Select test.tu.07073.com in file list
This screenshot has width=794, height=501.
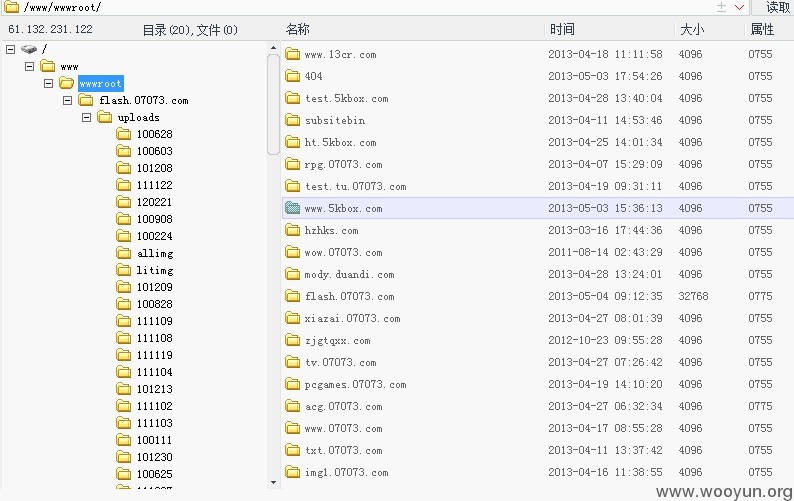355,186
